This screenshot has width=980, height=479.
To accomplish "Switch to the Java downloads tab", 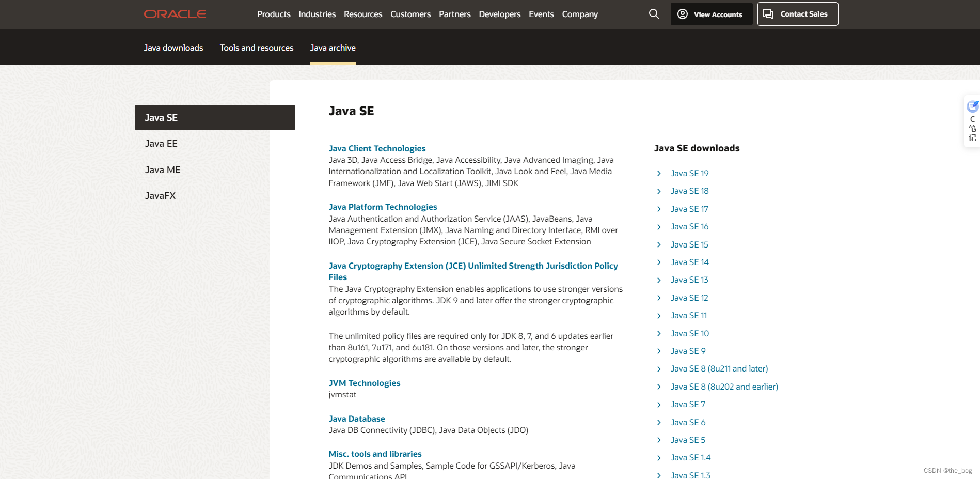I will 173,48.
